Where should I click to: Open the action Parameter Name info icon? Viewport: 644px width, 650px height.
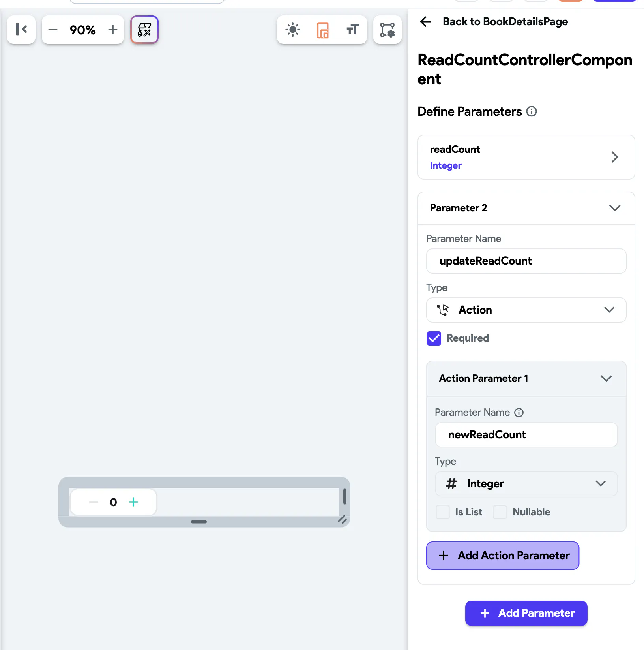tap(519, 413)
